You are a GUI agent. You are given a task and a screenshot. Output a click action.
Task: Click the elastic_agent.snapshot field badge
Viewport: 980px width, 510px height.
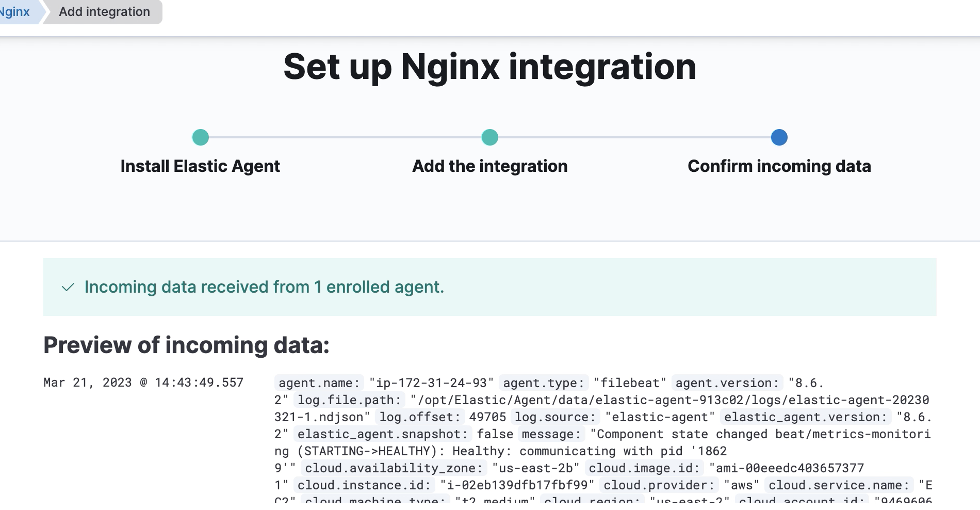(383, 434)
